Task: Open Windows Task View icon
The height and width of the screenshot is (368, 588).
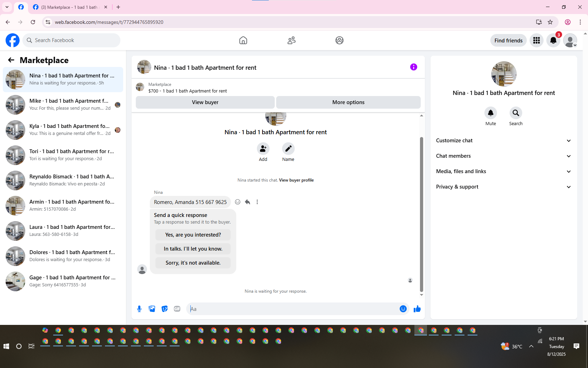Action: pos(31,346)
